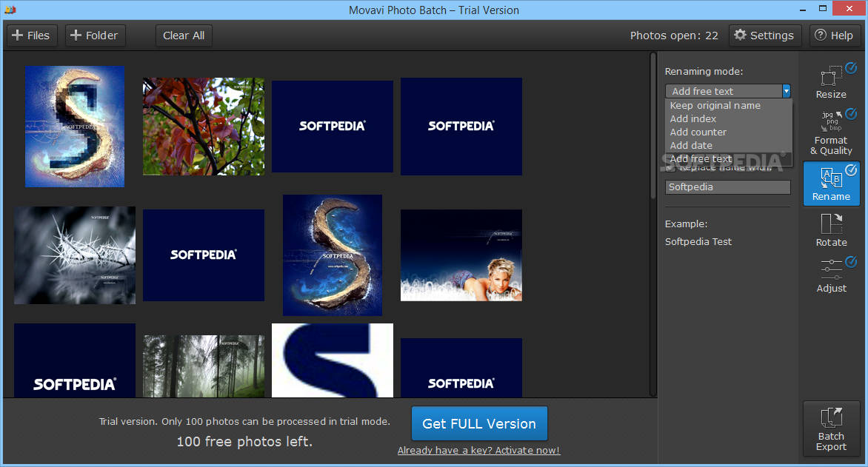Image resolution: width=868 pixels, height=467 pixels.
Task: Add photos with the Files button
Action: coord(32,36)
